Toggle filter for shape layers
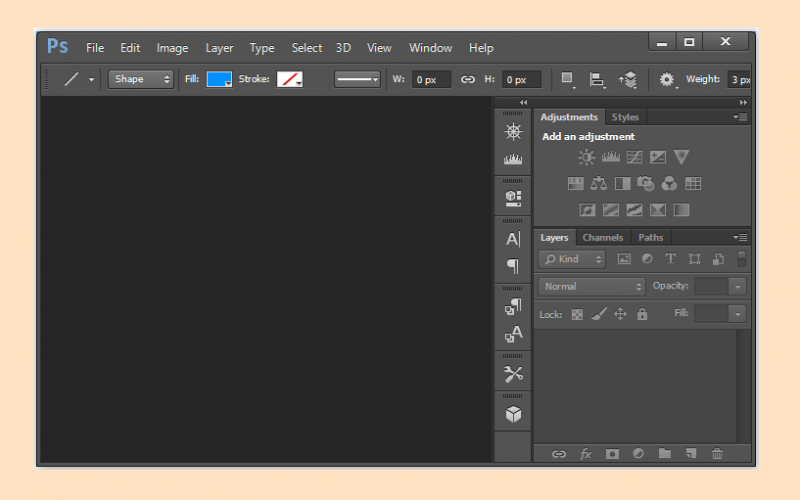This screenshot has height=500, width=800. (694, 259)
